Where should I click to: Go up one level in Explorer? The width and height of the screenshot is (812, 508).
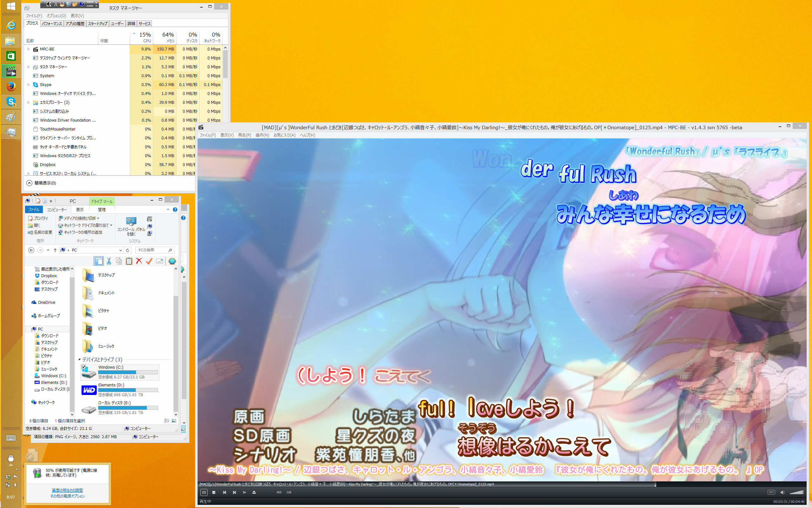tap(55, 250)
